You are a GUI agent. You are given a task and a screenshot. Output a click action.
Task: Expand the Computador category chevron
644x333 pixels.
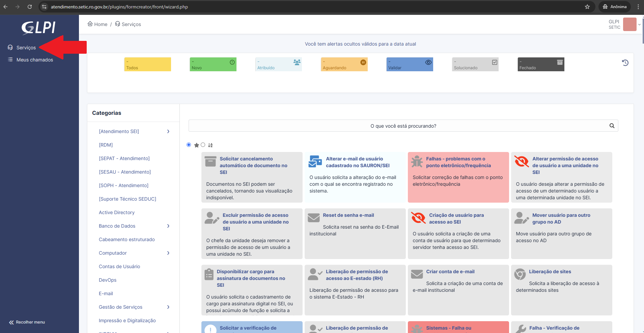(x=168, y=253)
